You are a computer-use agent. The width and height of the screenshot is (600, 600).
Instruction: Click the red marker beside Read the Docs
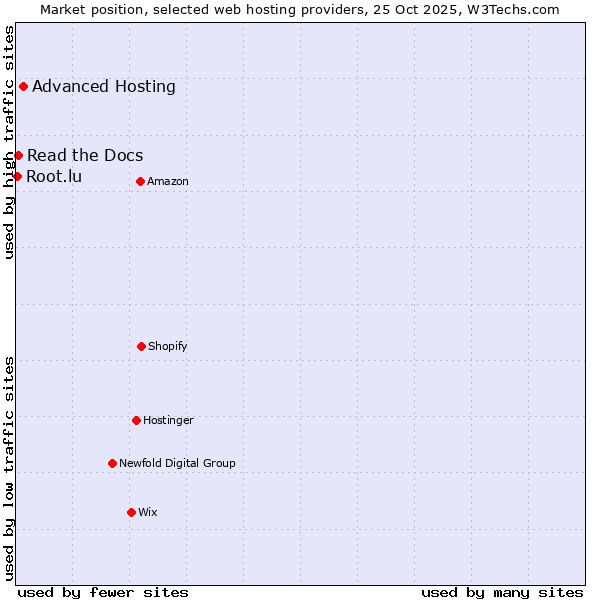click(x=18, y=155)
